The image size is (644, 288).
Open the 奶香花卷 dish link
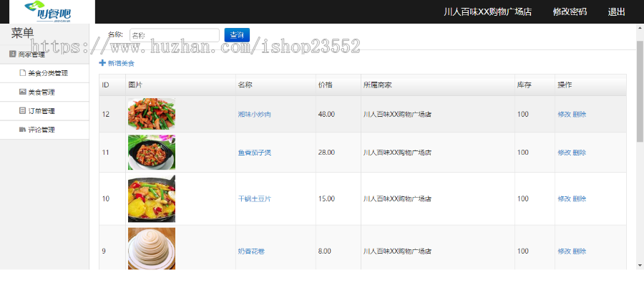tap(251, 251)
